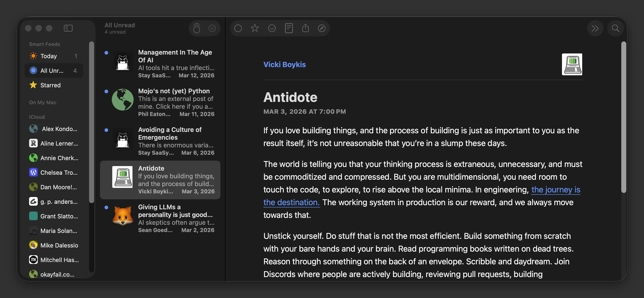Screen dimensions: 644x298
Task: Open Reader View for the article
Action: (x=289, y=28)
